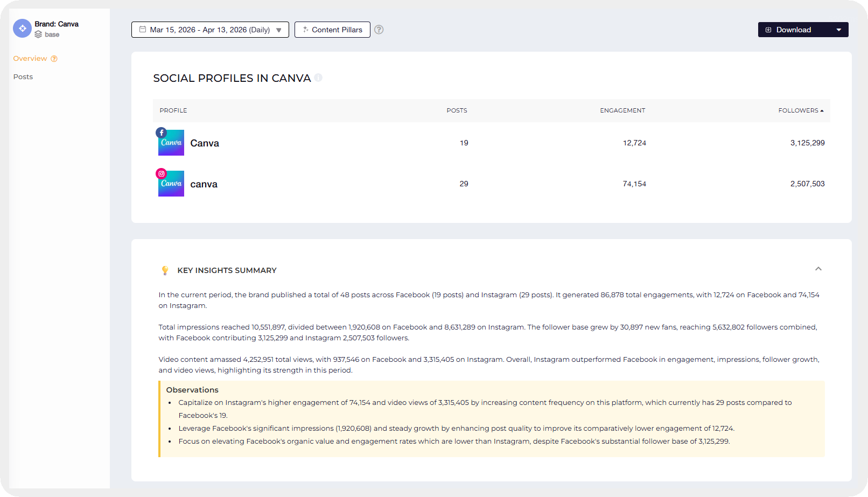Click the info icon next to Social Profiles title
Viewport: 868px width, 497px height.
(x=318, y=78)
